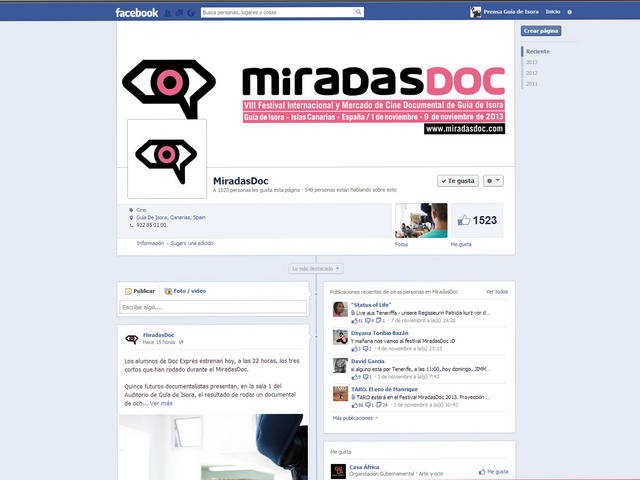The width and height of the screenshot is (640, 480).
Task: Click the search magnifier icon
Action: (358, 12)
